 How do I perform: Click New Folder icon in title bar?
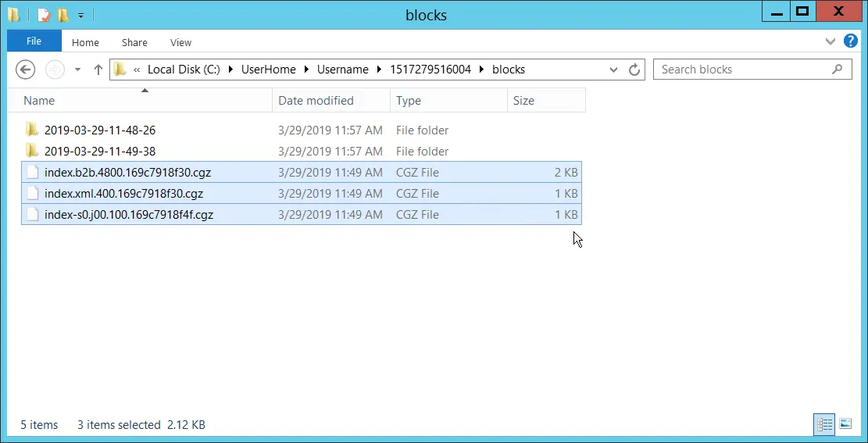(63, 15)
